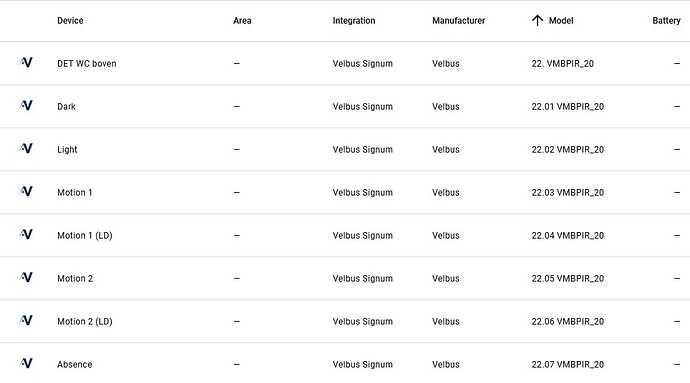Image resolution: width=690 pixels, height=383 pixels.
Task: Open the DET WC boven device
Action: point(345,63)
